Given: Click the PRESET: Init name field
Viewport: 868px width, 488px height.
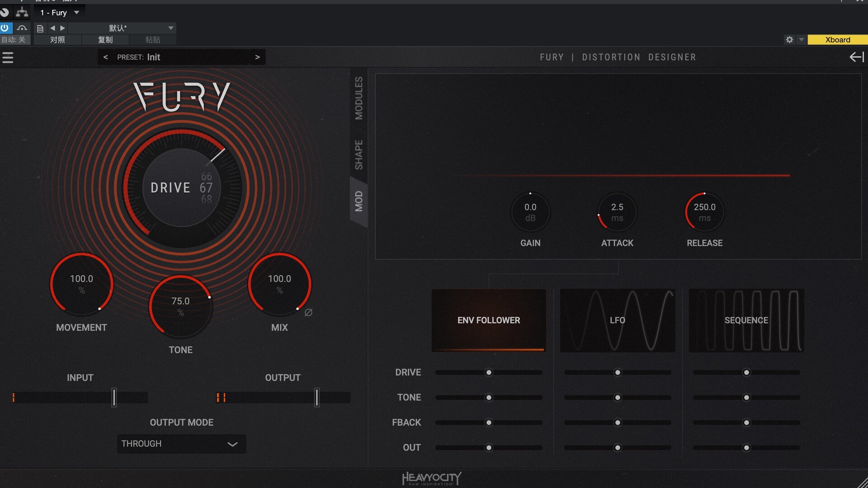Looking at the screenshot, I should [x=181, y=57].
